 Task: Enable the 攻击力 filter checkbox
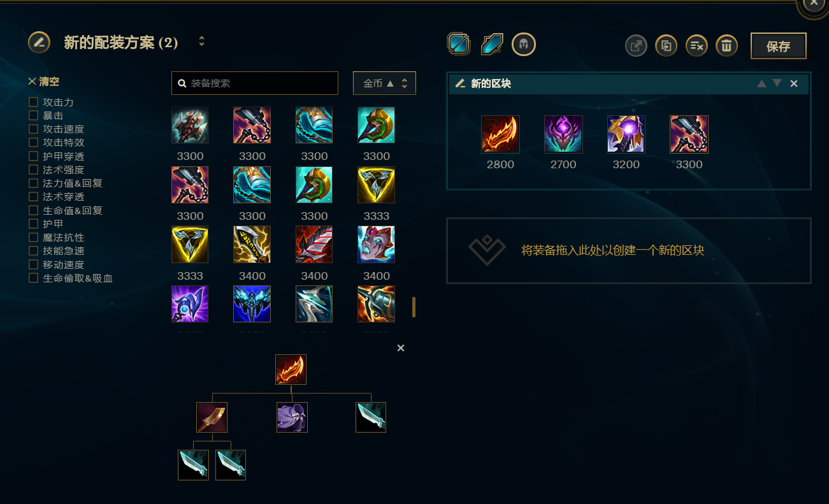(33, 102)
